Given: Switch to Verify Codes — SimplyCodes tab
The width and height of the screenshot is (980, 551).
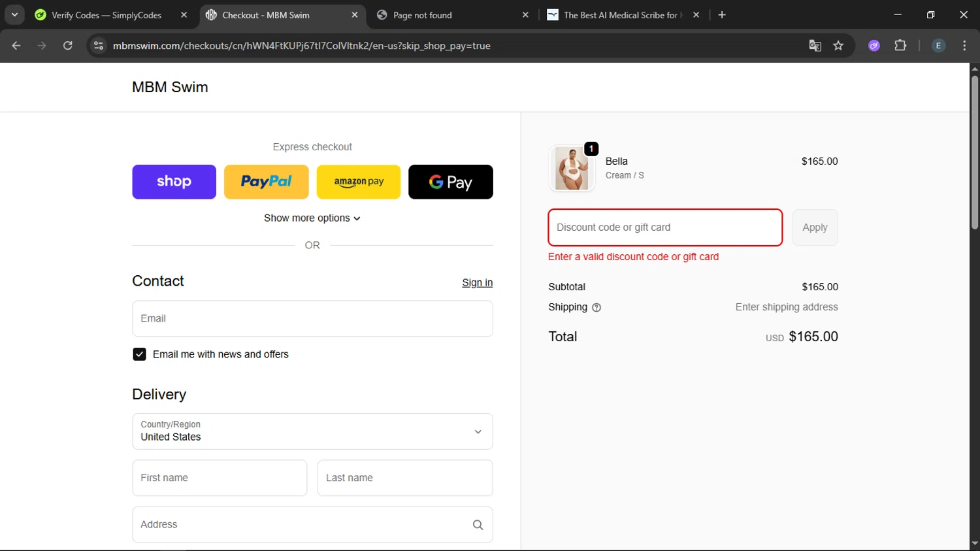Looking at the screenshot, I should 106,15.
